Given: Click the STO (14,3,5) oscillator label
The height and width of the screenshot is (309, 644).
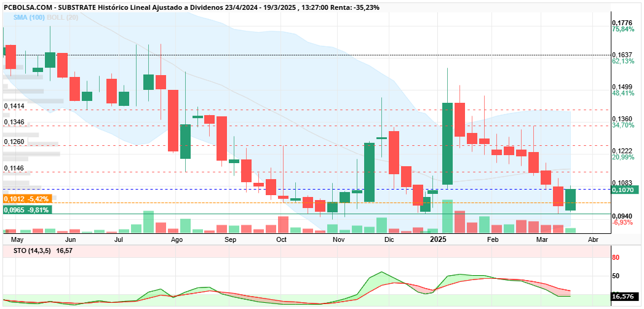Looking at the screenshot, I should (x=28, y=251).
